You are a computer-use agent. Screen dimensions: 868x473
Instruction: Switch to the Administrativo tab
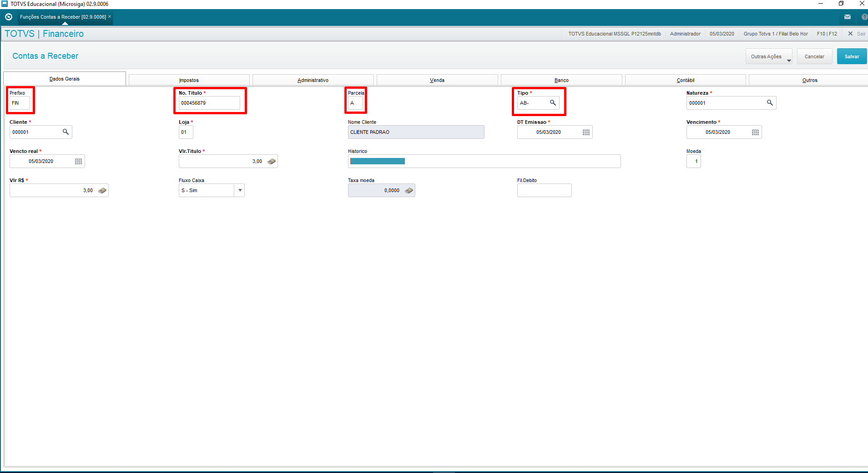(x=313, y=80)
